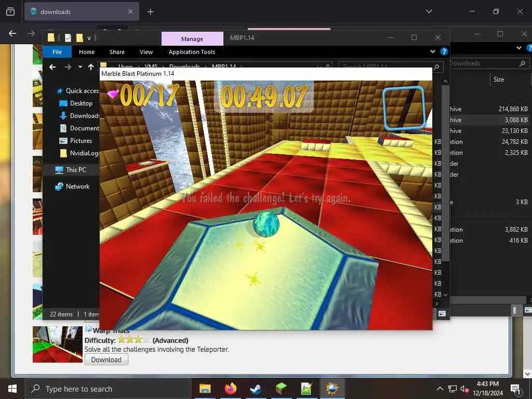The image size is (532, 399).
Task: Click the taskbar search box
Action: [108, 389]
